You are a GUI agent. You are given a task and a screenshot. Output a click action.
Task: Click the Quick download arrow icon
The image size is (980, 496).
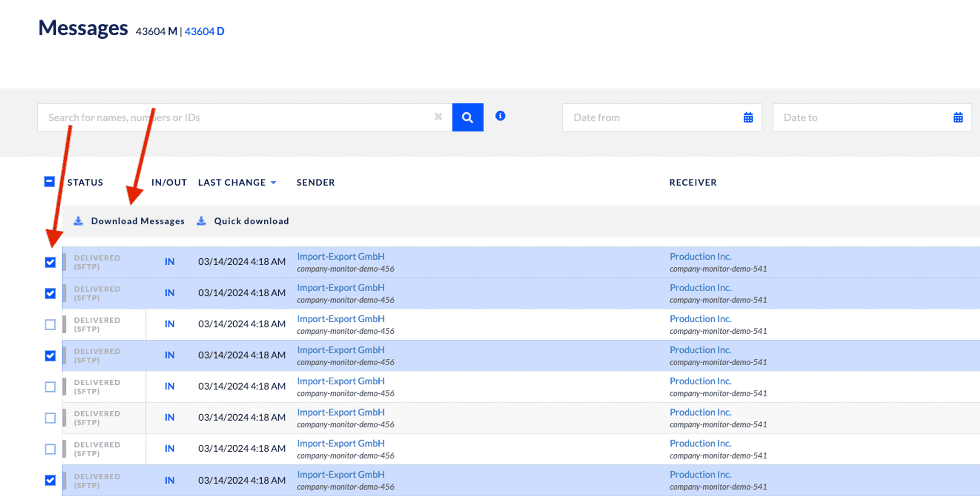pyautogui.click(x=201, y=221)
